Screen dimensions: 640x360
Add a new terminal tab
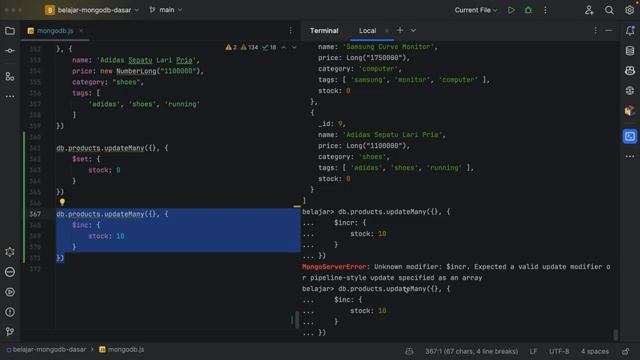click(400, 31)
